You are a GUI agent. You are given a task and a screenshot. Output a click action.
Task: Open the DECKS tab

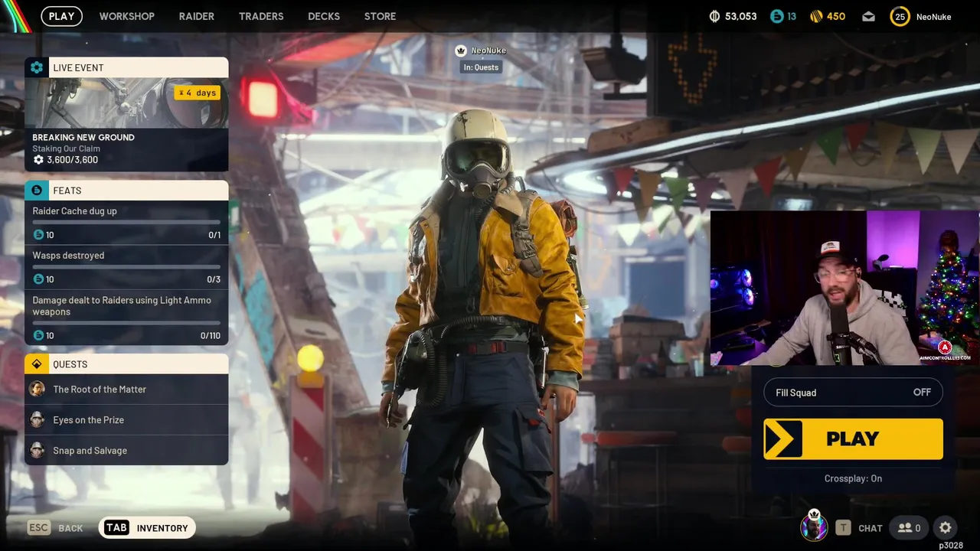tap(324, 16)
